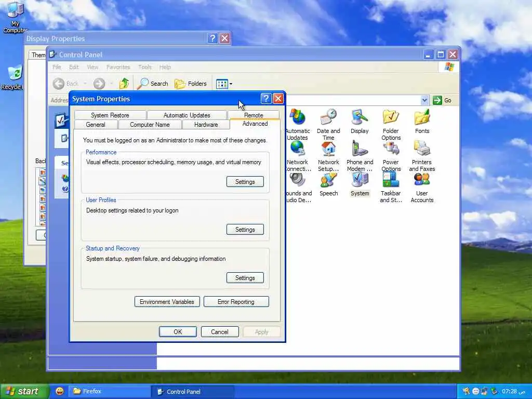The width and height of the screenshot is (532, 399).
Task: Select the System icon in Control Panel
Action: pos(360,184)
